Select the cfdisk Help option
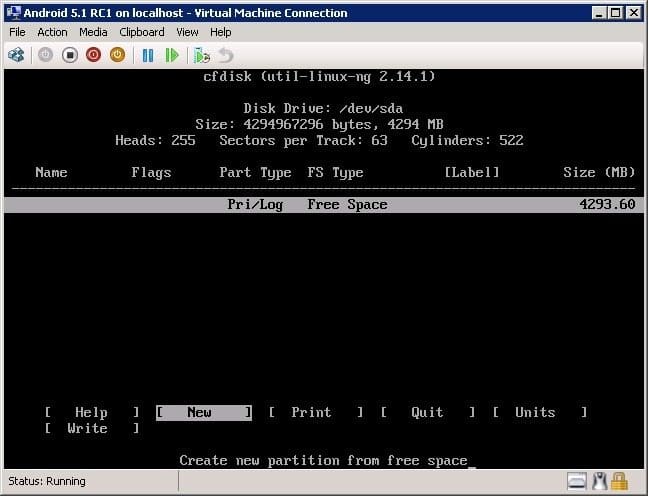The width and height of the screenshot is (648, 496). (x=92, y=412)
